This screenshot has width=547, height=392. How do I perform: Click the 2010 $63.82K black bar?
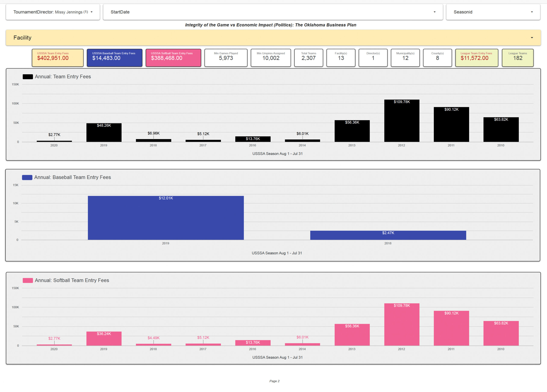click(x=501, y=130)
